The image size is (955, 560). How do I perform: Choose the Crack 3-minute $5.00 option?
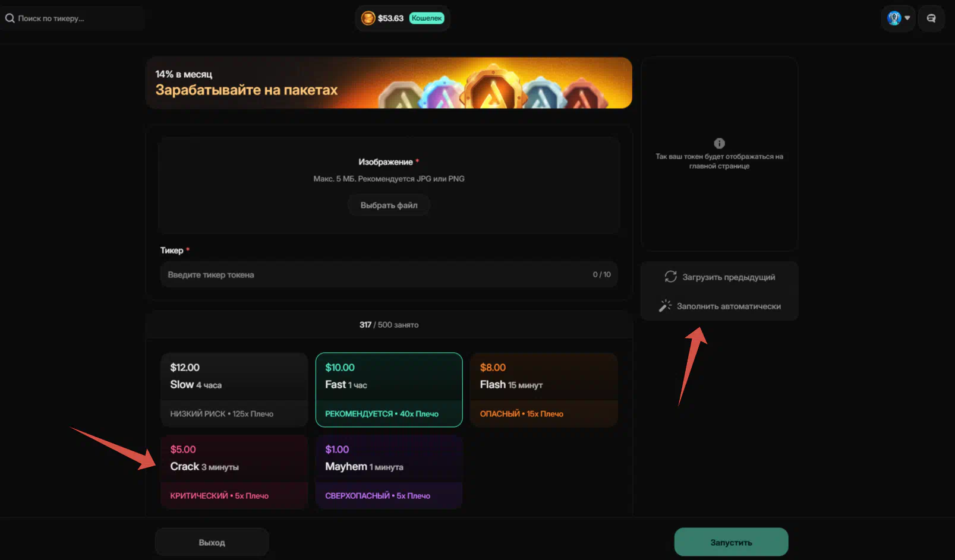(x=234, y=472)
